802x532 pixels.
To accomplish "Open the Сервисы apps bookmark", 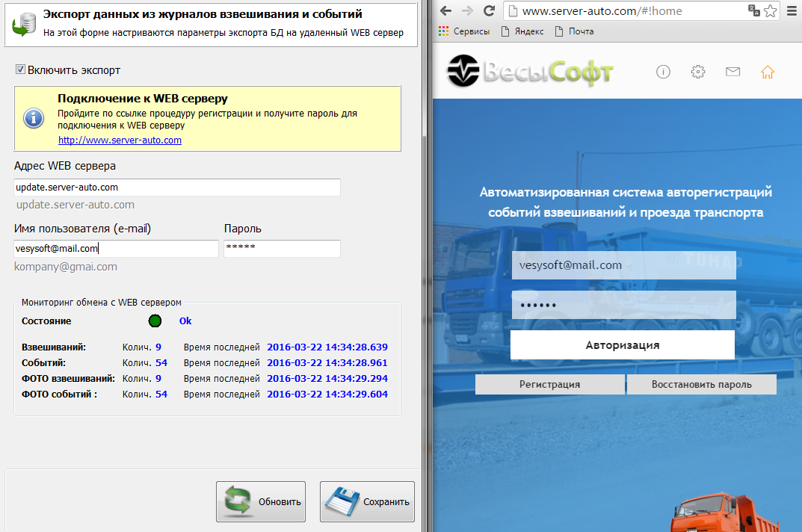I will (464, 31).
